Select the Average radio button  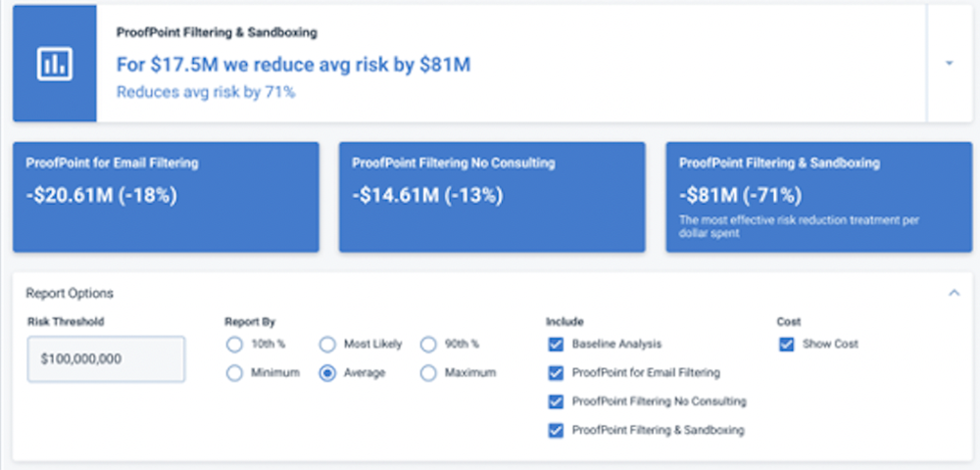point(327,373)
